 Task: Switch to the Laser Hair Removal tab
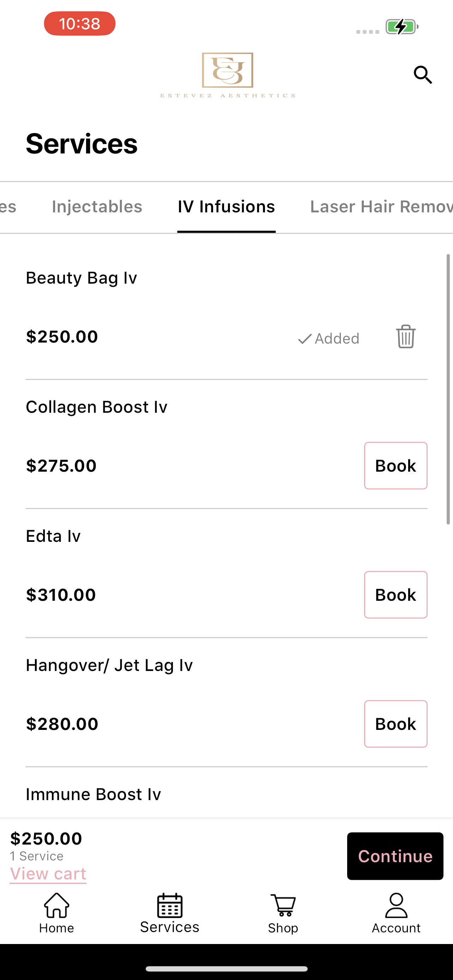click(381, 207)
